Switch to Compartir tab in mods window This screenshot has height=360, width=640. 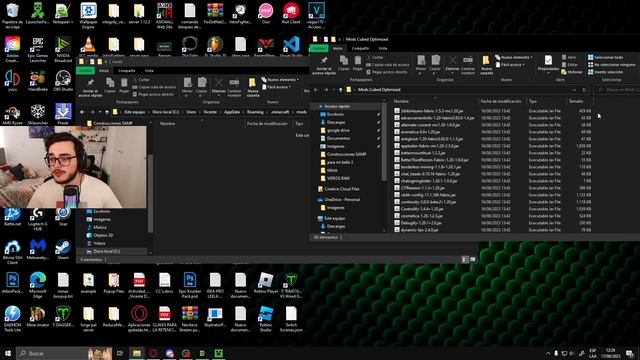(x=127, y=71)
